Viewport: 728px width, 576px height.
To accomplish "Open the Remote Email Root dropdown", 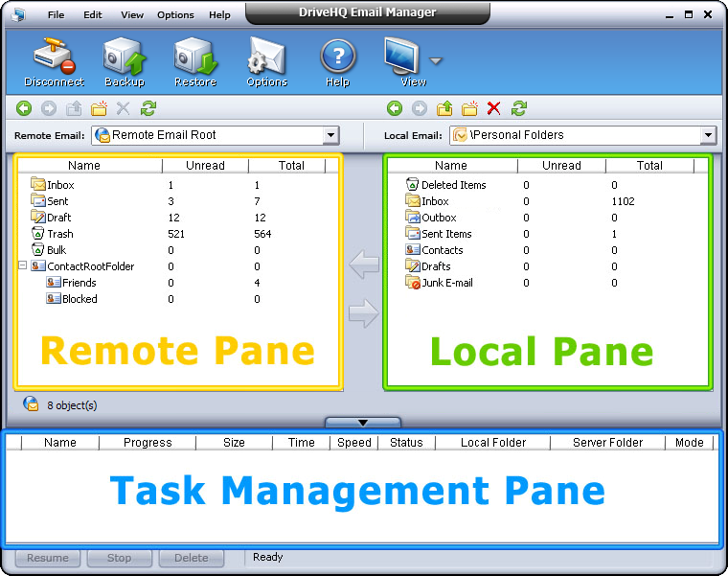I will [330, 136].
